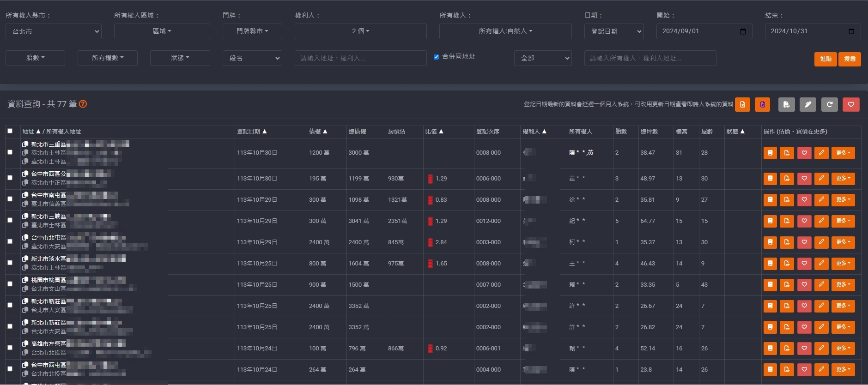The image size is (868, 385).
Task: Click the gray pen edit toolbar icon
Action: pos(807,105)
